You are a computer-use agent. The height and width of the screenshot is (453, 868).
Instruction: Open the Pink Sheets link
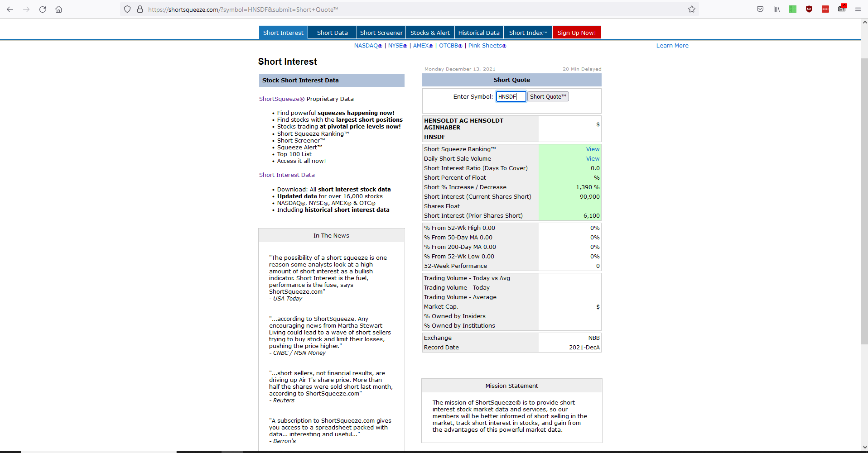[x=487, y=46]
